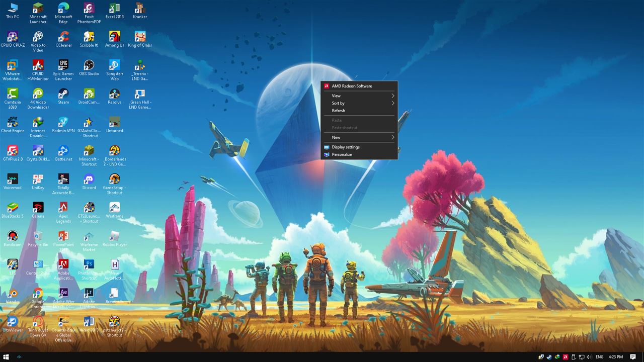Image resolution: width=644 pixels, height=362 pixels.
Task: Open AMD Radeon Software from context menu
Action: pyautogui.click(x=352, y=86)
